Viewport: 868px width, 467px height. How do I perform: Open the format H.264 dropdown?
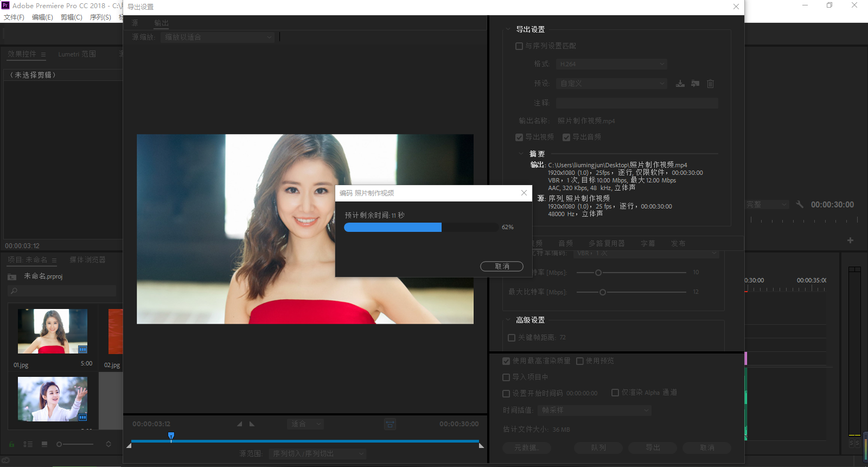click(611, 64)
